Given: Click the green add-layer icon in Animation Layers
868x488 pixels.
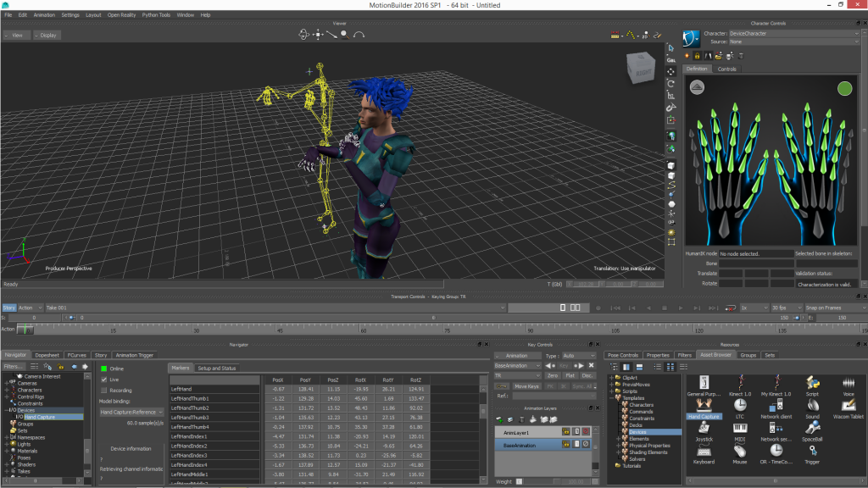Looking at the screenshot, I should tap(500, 419).
